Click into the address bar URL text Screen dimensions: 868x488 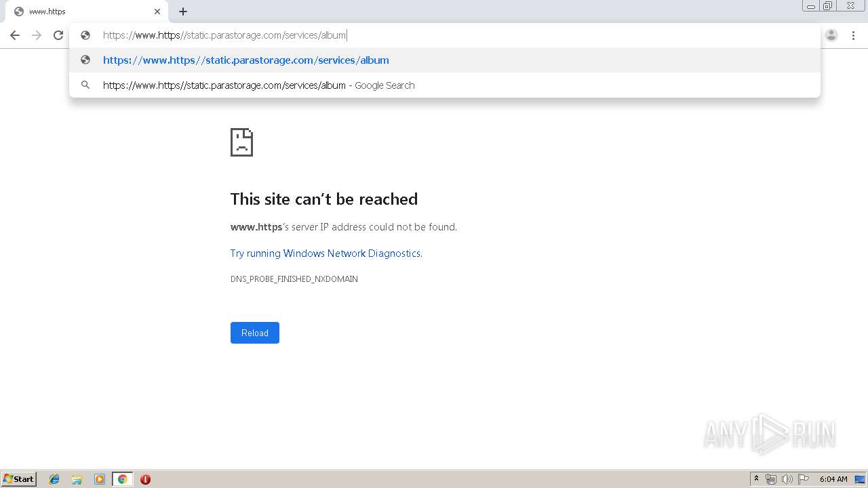tap(224, 35)
